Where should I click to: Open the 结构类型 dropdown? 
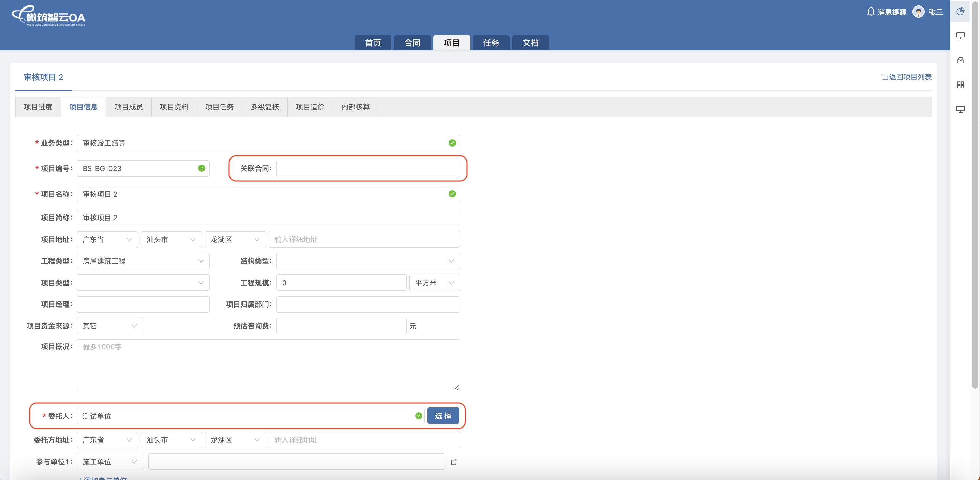click(x=368, y=261)
